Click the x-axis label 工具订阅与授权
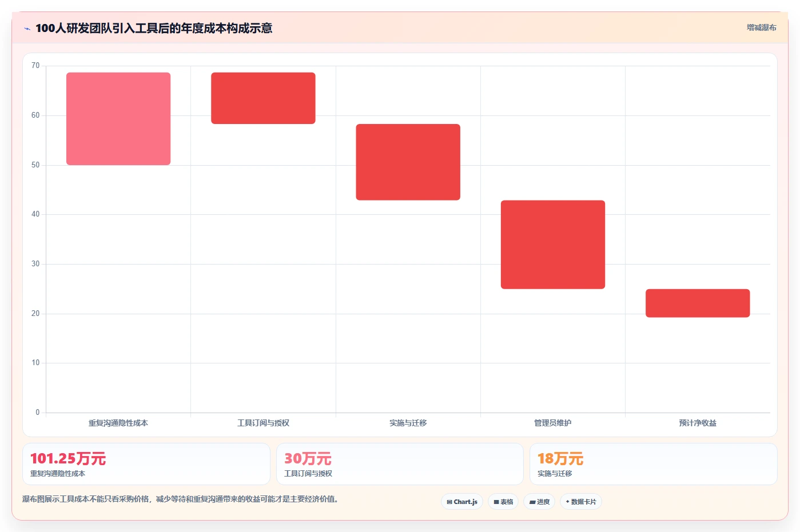 263,423
